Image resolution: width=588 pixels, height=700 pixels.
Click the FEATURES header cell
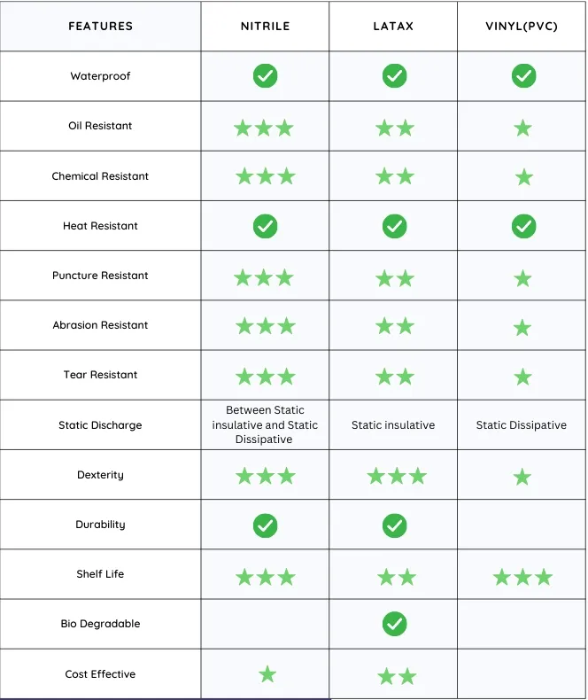(x=100, y=27)
